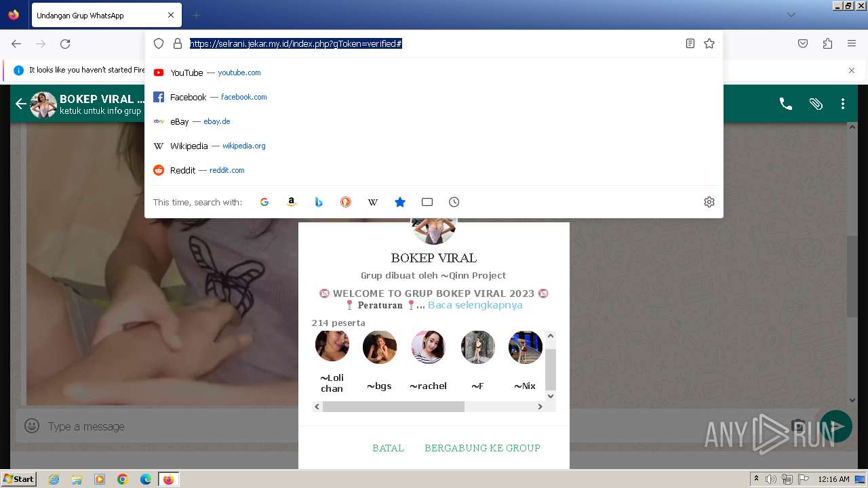Choose Reddit suggestion in dropdown
The image size is (868, 488).
(x=434, y=170)
